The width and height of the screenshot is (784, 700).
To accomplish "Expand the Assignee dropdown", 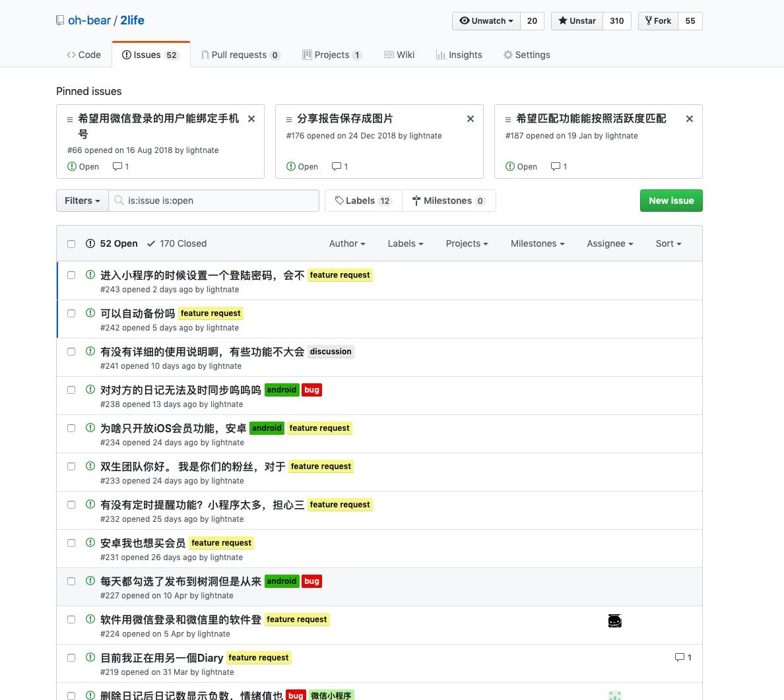I will pyautogui.click(x=610, y=243).
